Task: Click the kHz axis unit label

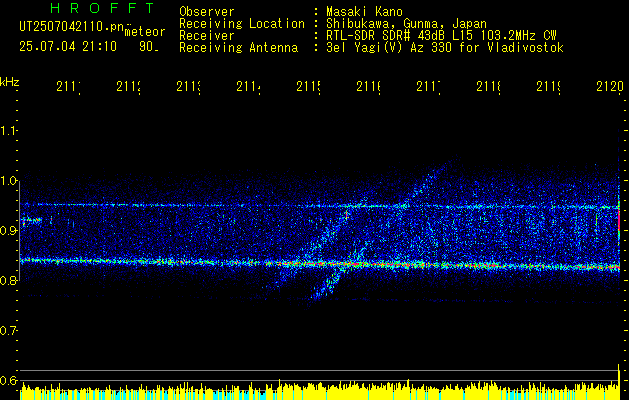Action: (x=10, y=83)
